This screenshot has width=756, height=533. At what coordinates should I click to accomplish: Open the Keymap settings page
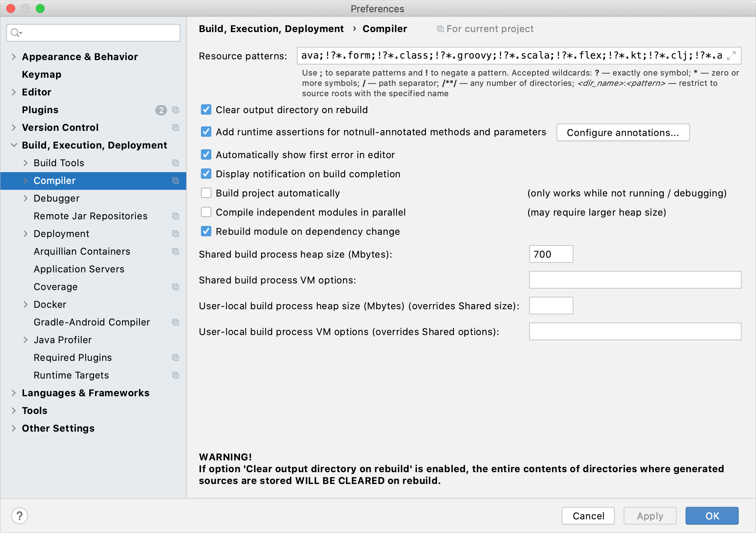click(42, 74)
